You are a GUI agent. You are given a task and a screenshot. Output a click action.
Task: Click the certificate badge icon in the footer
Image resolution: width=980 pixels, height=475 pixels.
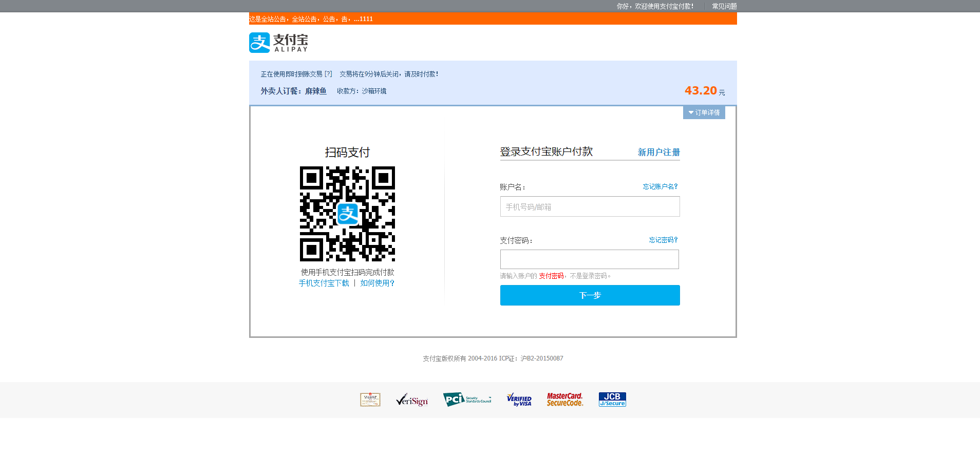370,400
